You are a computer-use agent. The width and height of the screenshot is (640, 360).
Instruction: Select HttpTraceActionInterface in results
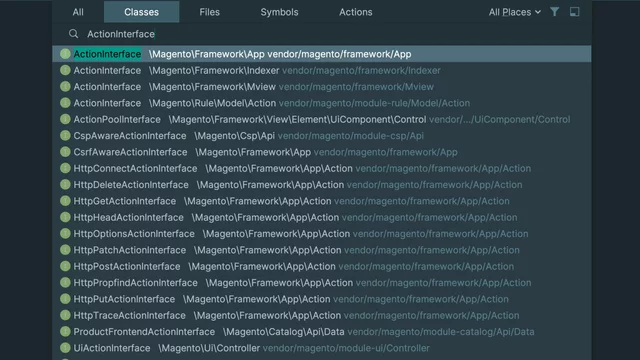click(322, 315)
